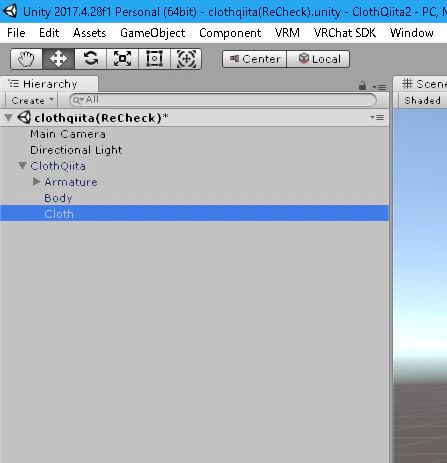This screenshot has height=463, width=447.
Task: Select the combined Transform tool
Action: [186, 59]
